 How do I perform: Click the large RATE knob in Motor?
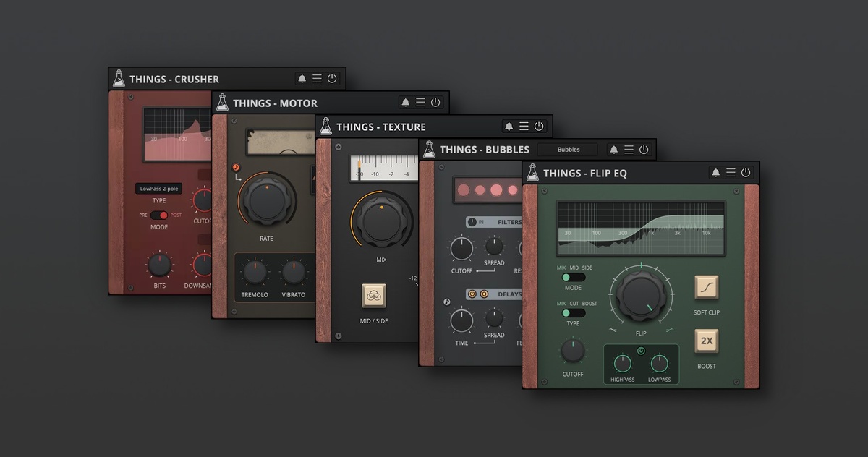[267, 200]
